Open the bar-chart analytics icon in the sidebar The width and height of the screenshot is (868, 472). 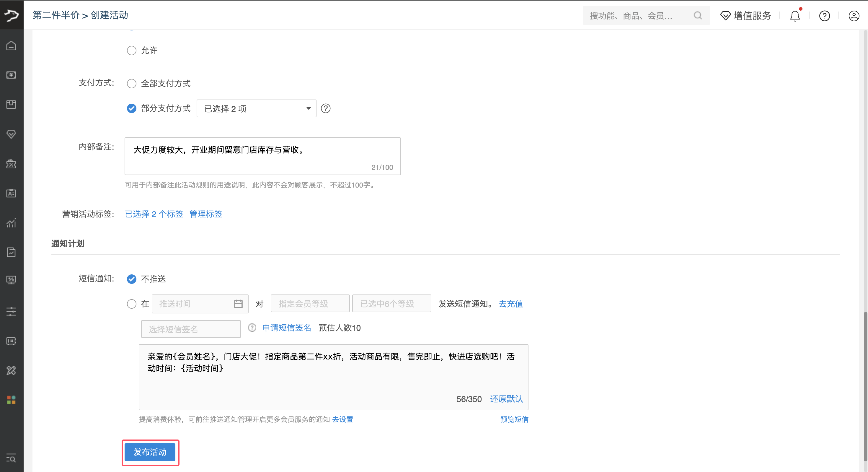click(x=12, y=223)
